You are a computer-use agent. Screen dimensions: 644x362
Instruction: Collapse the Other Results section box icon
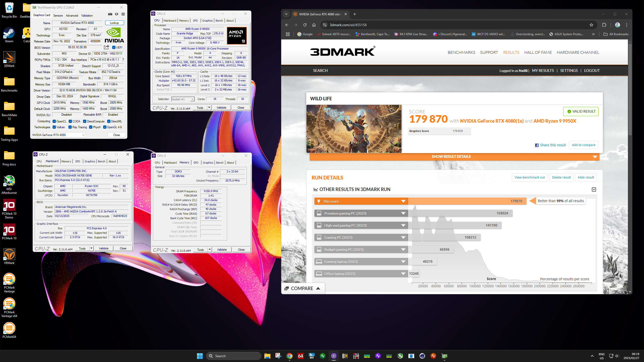click(594, 190)
